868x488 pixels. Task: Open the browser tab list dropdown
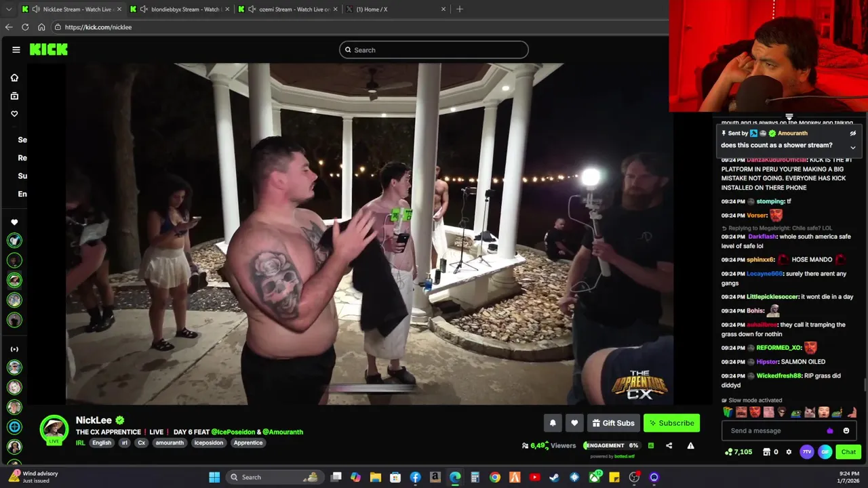pos(8,9)
